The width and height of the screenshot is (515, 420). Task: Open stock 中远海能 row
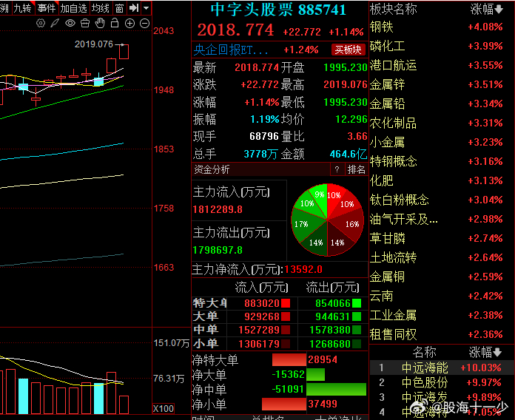[442, 367]
